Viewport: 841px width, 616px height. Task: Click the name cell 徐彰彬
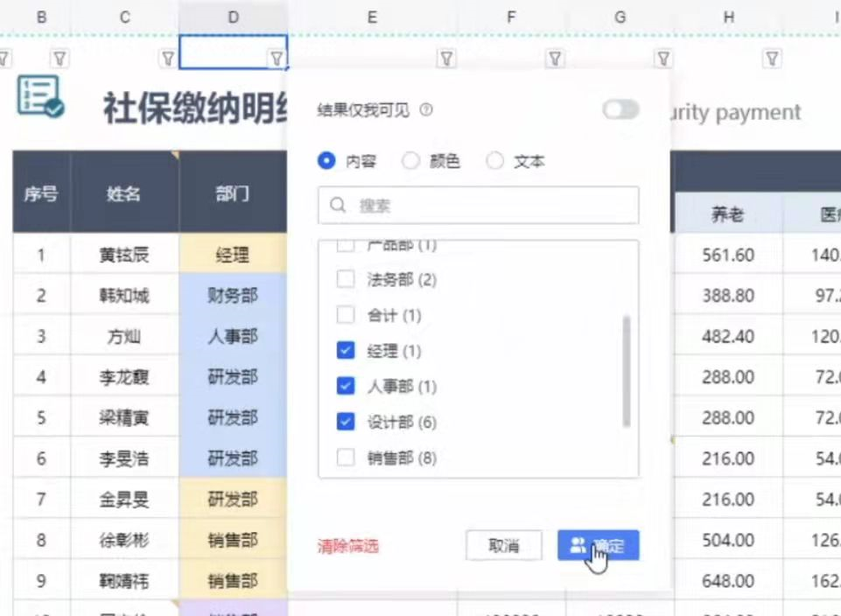124,540
